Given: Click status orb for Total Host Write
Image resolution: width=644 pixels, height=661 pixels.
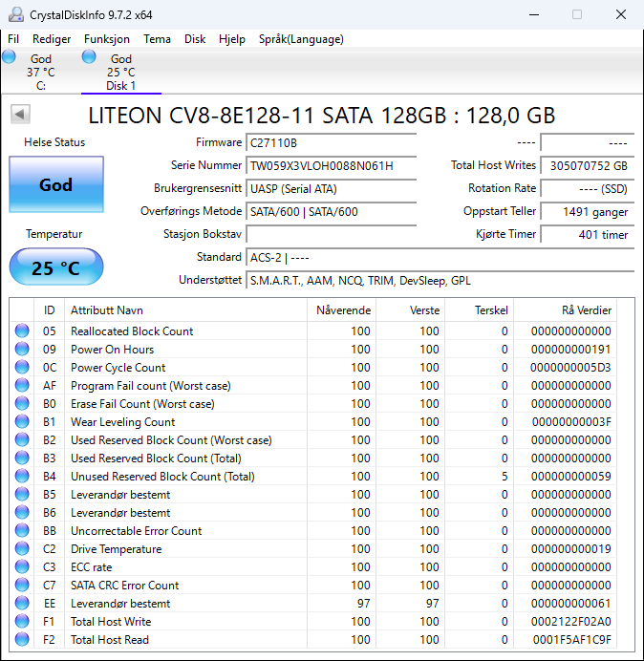Looking at the screenshot, I should [22, 621].
